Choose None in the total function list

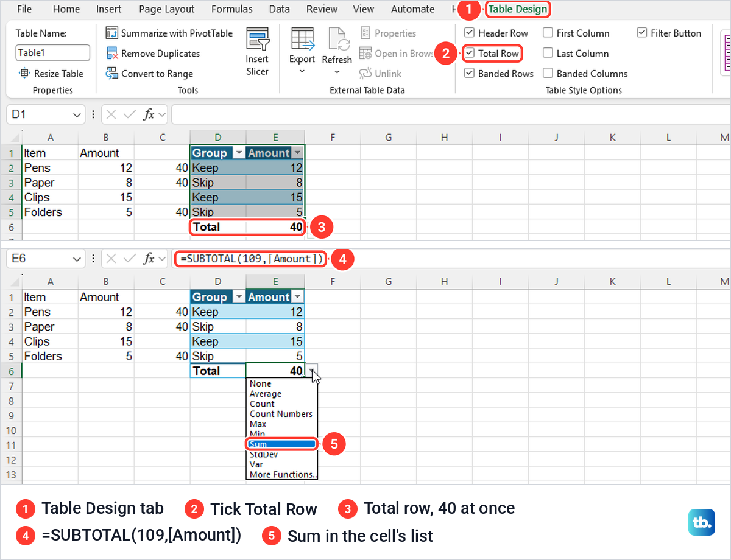[281, 384]
